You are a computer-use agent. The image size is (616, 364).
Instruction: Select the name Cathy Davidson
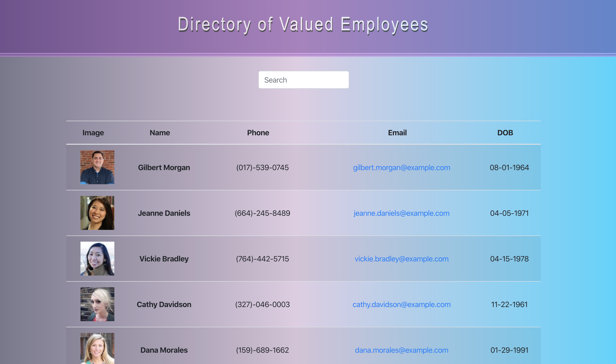click(x=164, y=304)
